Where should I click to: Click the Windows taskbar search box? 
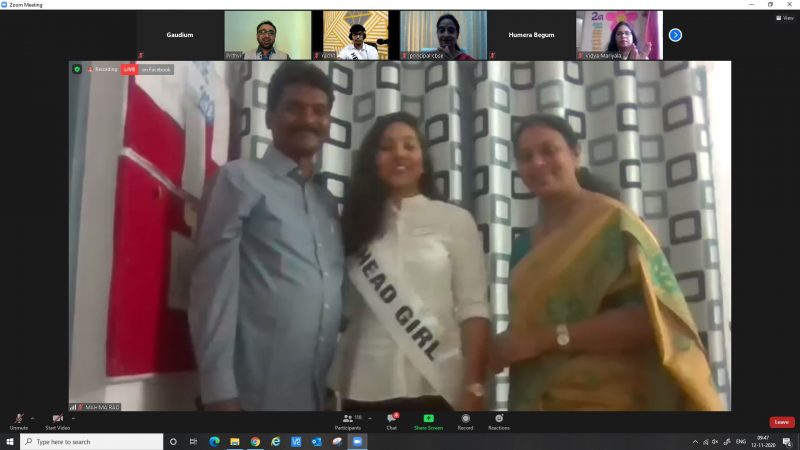pos(90,441)
